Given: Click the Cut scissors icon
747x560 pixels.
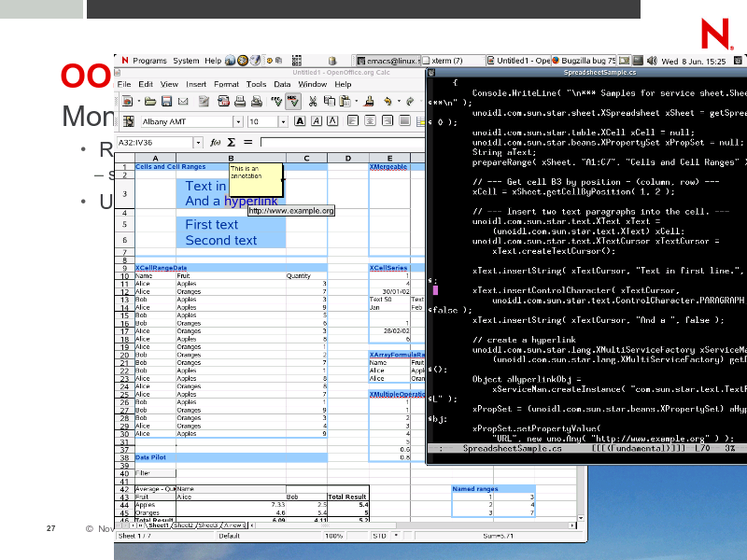Looking at the screenshot, I should pyautogui.click(x=313, y=101).
